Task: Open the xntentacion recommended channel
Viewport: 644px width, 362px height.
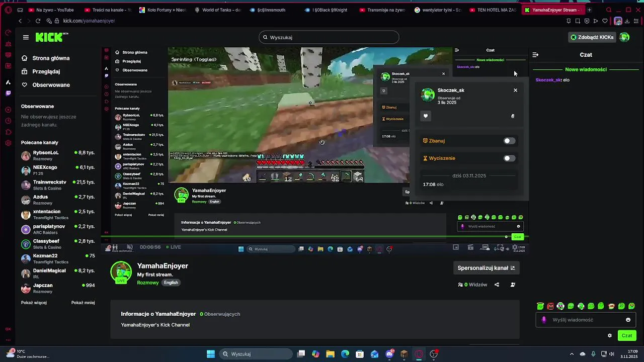Action: [x=58, y=214]
